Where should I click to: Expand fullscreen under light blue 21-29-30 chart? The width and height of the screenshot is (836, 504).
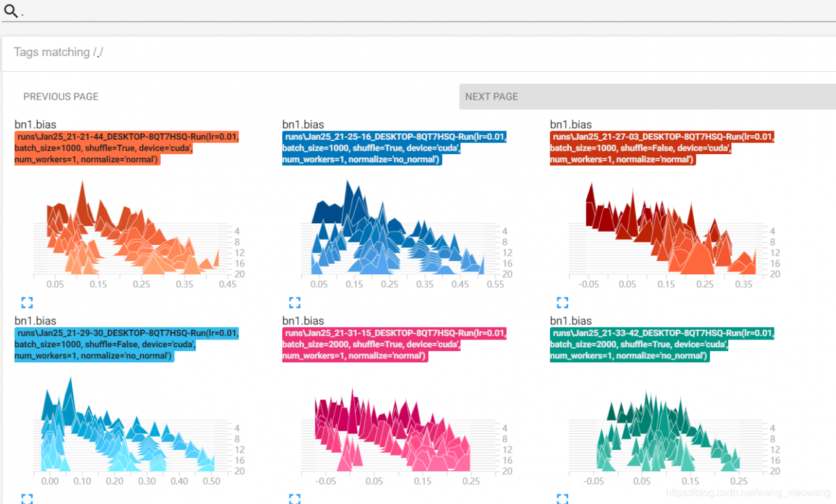coord(27,498)
